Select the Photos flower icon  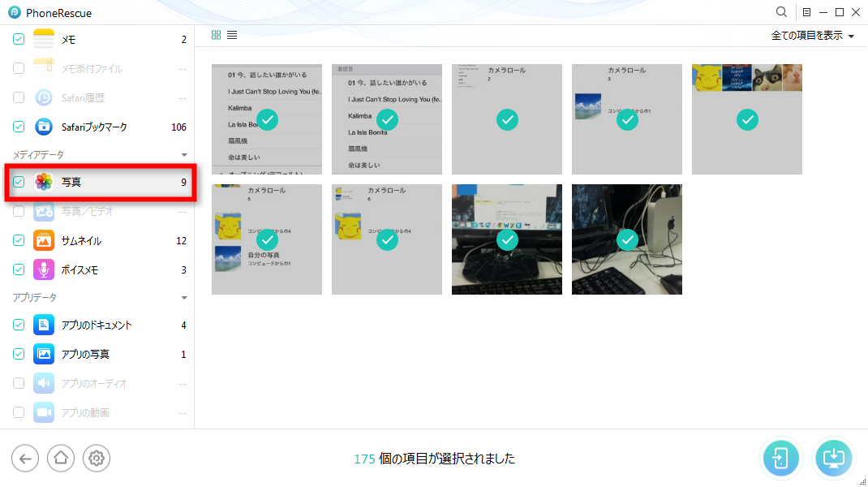(44, 182)
